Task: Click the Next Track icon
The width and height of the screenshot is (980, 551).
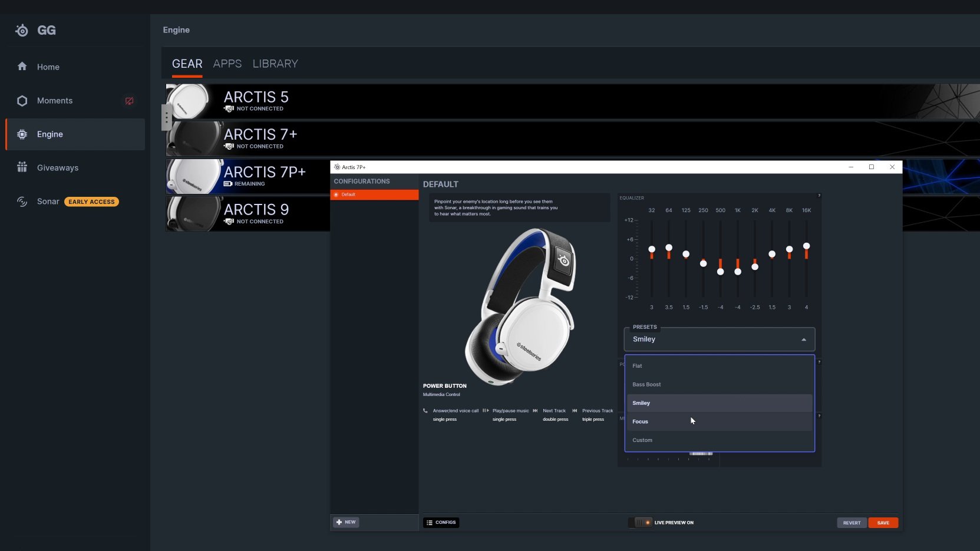Action: point(535,411)
